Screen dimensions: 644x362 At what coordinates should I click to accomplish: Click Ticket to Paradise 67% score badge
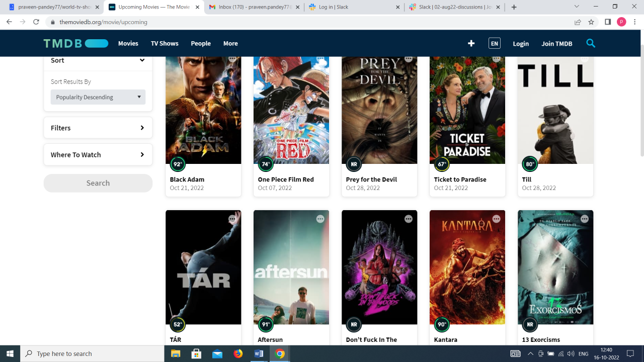pos(442,164)
